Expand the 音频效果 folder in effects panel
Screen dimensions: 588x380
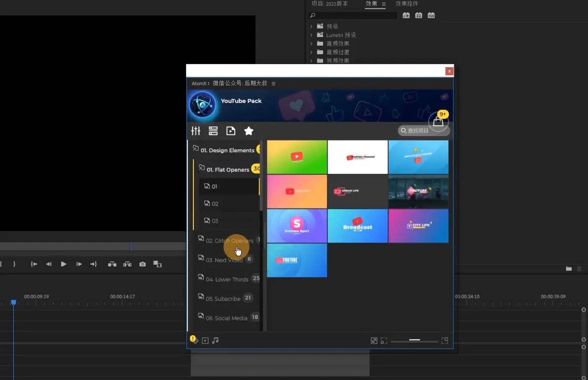coord(311,44)
